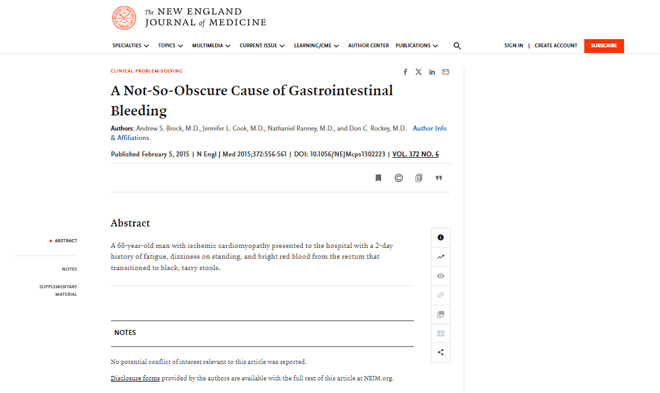Click the Sign In link
This screenshot has height=393, width=660.
(x=514, y=45)
